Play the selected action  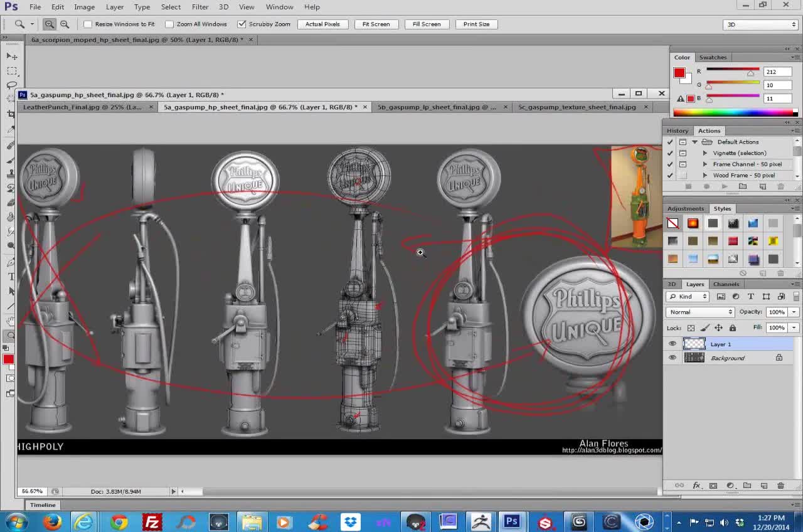pos(725,186)
